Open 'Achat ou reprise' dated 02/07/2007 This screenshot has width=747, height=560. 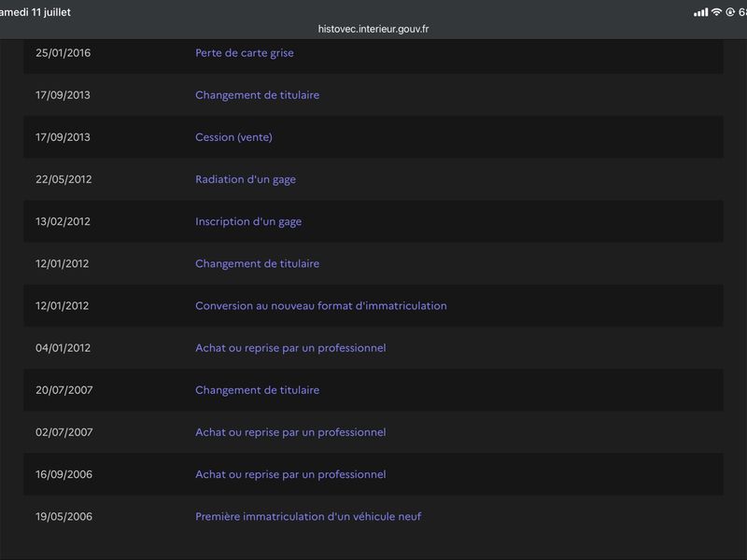click(290, 432)
